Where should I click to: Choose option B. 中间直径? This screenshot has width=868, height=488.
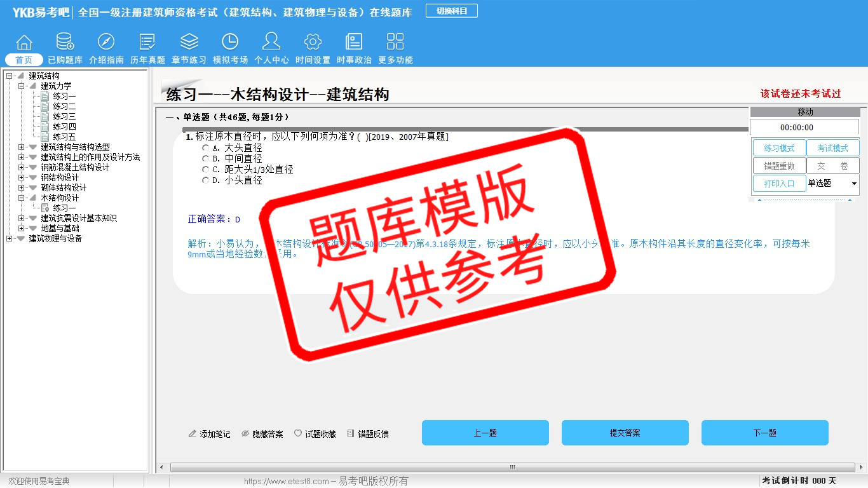pos(205,159)
